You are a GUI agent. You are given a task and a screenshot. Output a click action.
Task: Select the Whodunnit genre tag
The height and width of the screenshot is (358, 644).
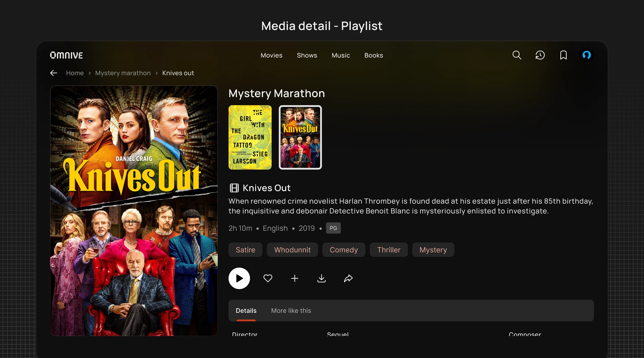[292, 250]
